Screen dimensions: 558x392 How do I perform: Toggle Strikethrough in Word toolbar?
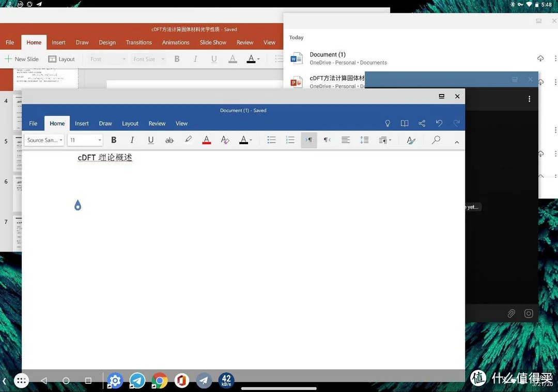point(169,140)
